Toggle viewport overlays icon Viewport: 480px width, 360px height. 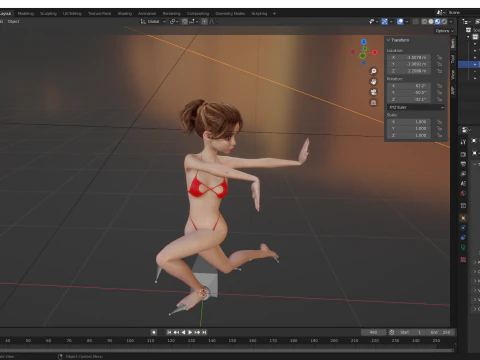click(400, 21)
